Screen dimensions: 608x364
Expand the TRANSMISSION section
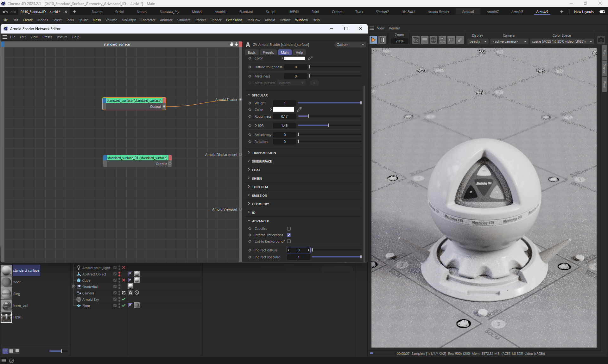(x=264, y=153)
